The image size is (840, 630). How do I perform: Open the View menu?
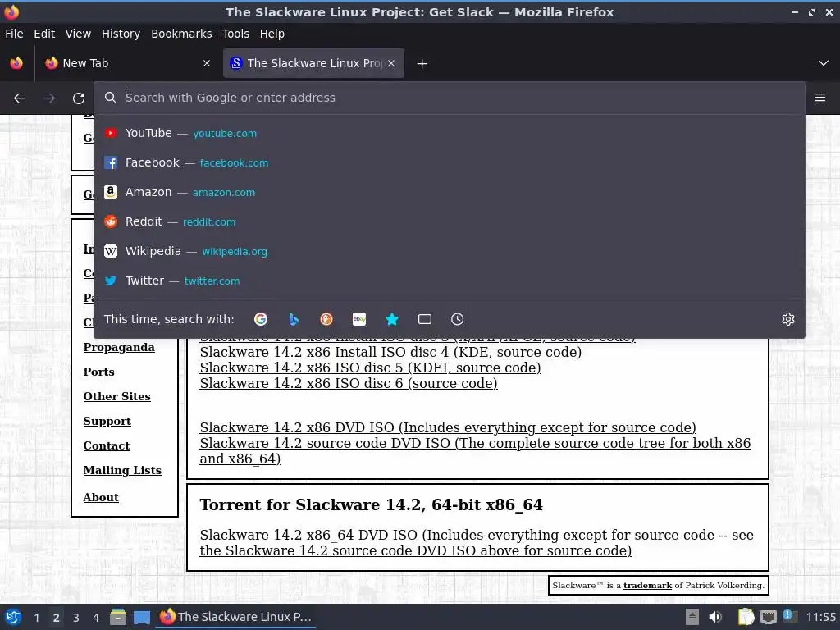click(x=78, y=34)
